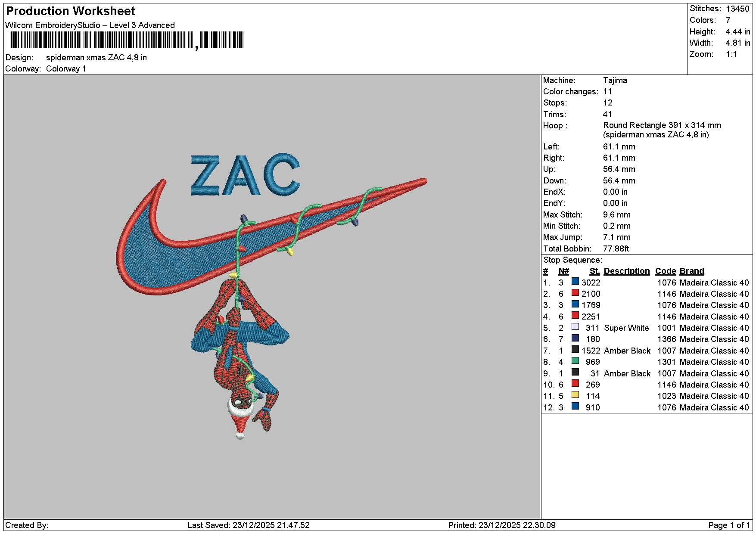Click the Left value 61.1 mm
The width and height of the screenshot is (756, 534).
619,147
